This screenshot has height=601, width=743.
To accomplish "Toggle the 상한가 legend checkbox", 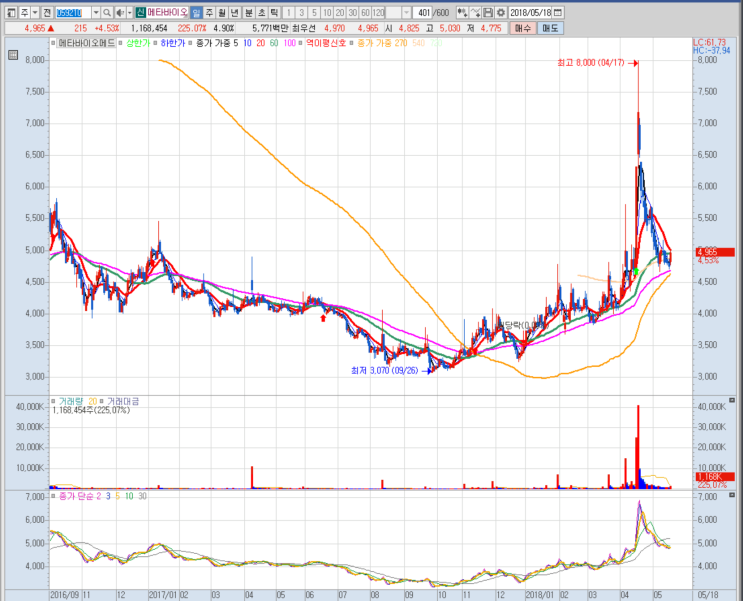I will pyautogui.click(x=121, y=43).
